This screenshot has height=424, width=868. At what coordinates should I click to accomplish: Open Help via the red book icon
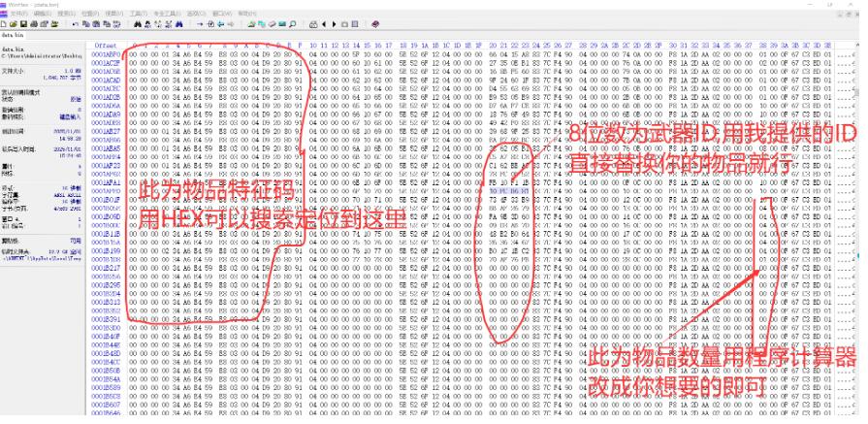(x=375, y=24)
